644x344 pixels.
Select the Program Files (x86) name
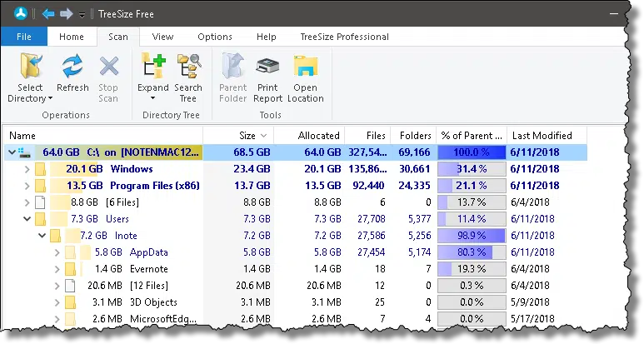(154, 186)
